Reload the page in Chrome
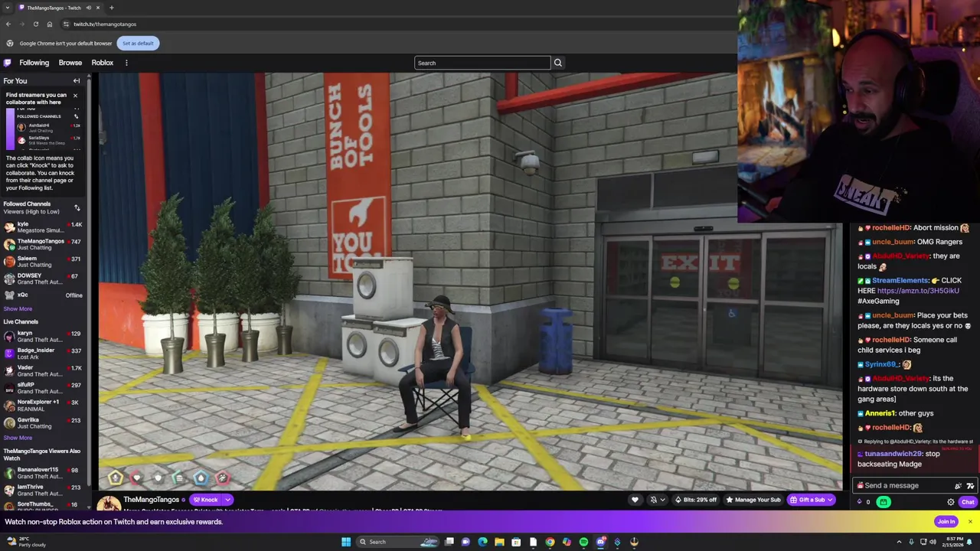Screen dimensions: 980x551 point(35,24)
